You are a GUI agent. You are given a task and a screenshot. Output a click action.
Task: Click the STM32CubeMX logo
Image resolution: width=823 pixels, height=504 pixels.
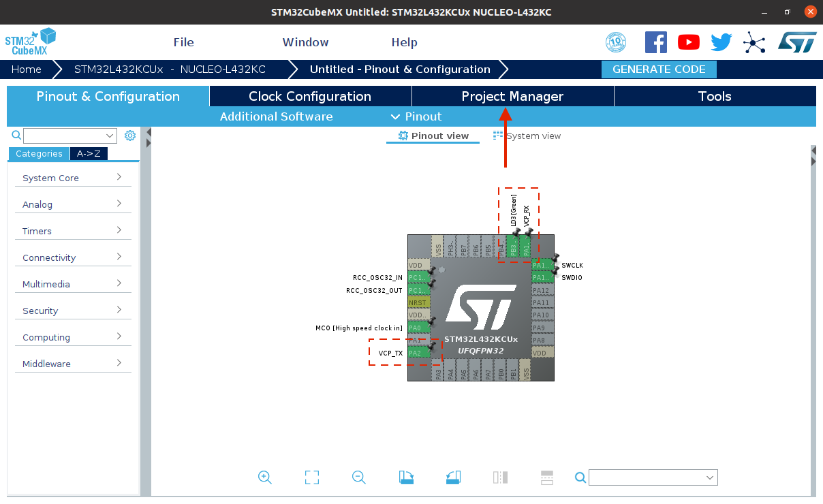point(31,42)
